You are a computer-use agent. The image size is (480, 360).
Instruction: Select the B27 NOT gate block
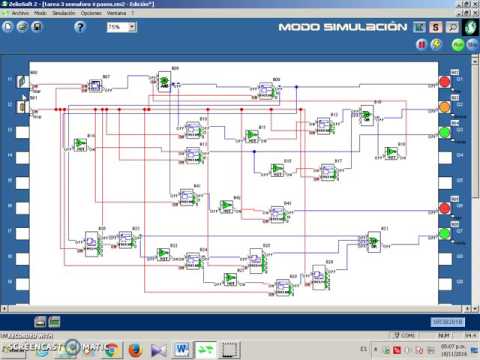coord(230,280)
